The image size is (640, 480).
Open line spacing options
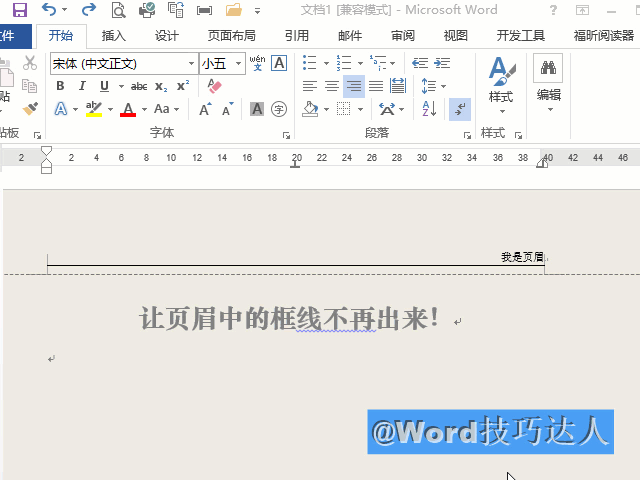coord(433,86)
